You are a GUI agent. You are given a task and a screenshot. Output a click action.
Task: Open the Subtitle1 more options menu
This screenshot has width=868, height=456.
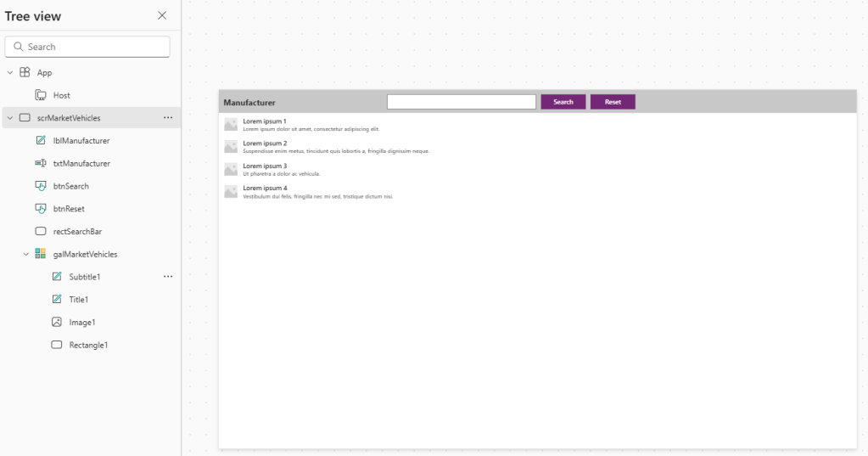pos(167,277)
